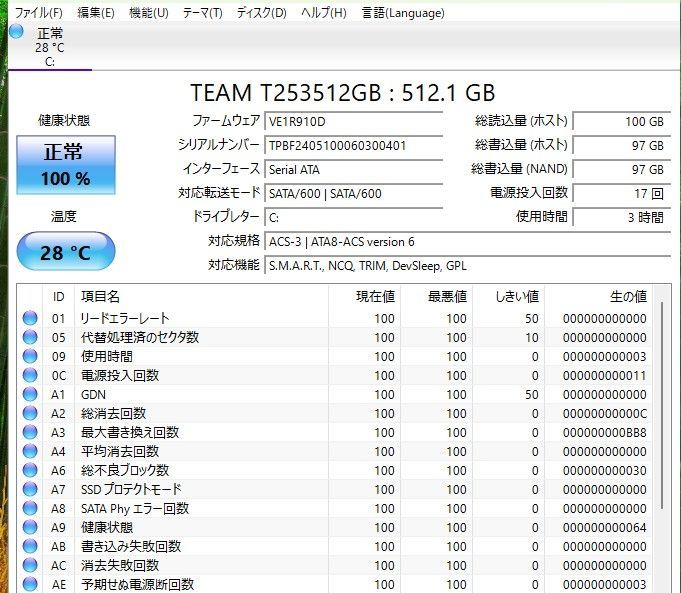The height and width of the screenshot is (593, 681).
Task: Click the drive letter field C:
Action: (354, 217)
